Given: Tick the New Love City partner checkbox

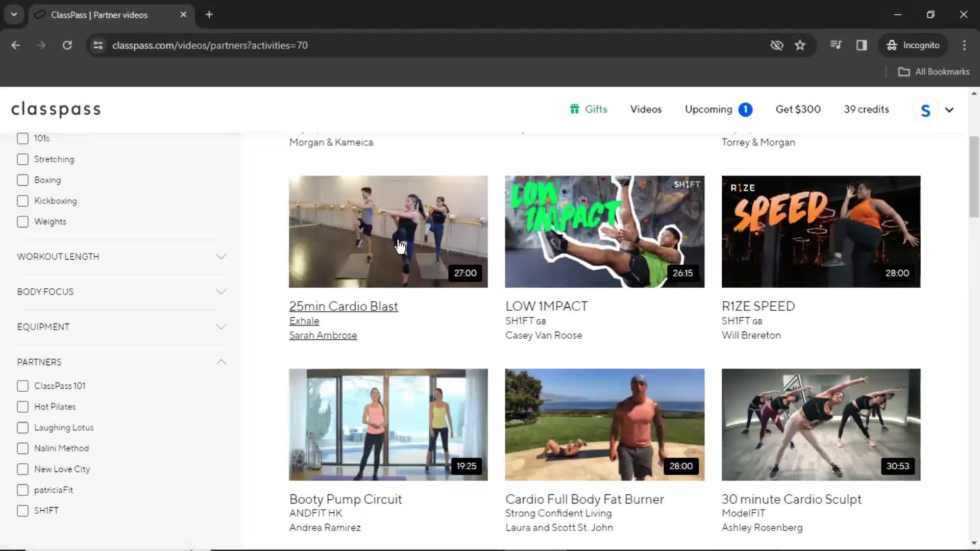Looking at the screenshot, I should coord(22,469).
